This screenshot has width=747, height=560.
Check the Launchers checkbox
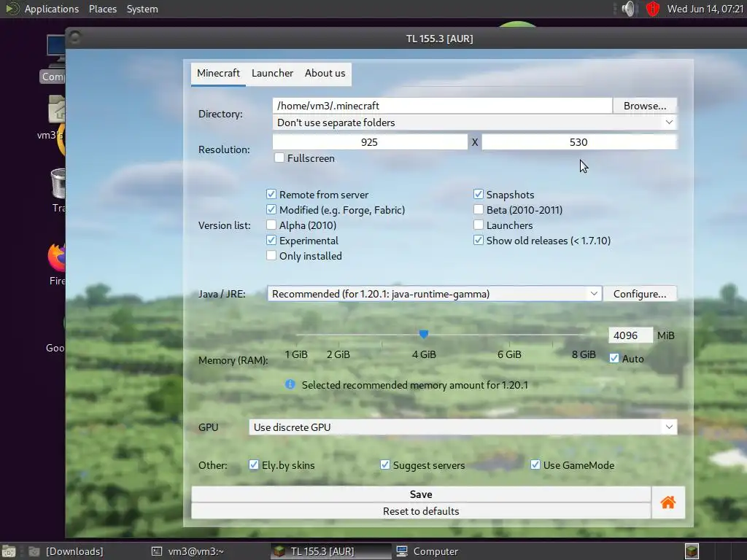[479, 225]
